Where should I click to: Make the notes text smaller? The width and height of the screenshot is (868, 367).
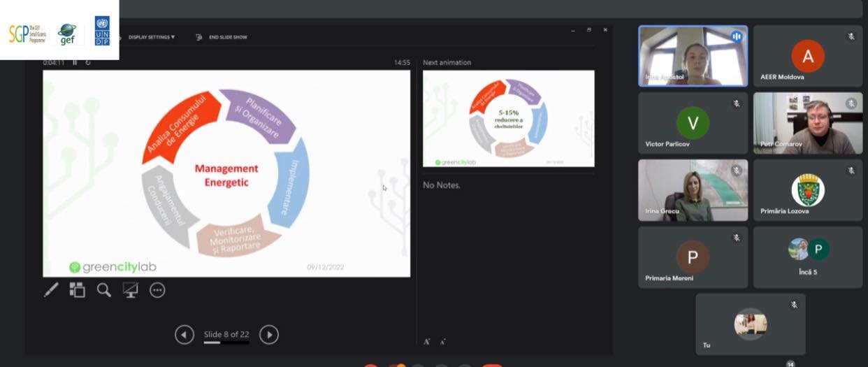coord(443,341)
